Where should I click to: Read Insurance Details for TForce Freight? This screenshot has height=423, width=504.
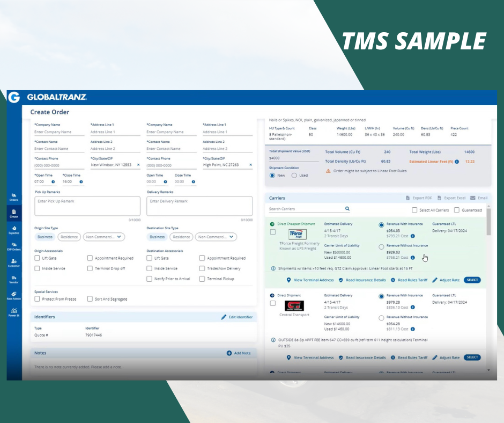pyautogui.click(x=362, y=280)
